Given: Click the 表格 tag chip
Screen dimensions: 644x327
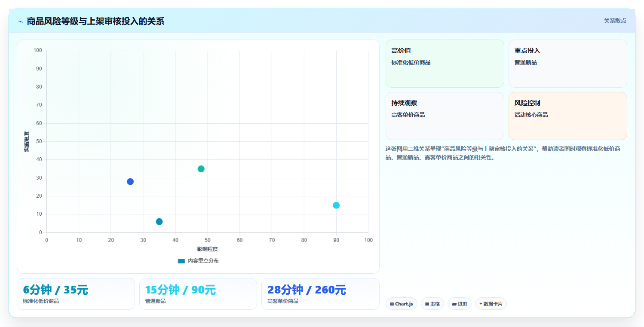Looking at the screenshot, I should coord(432,304).
